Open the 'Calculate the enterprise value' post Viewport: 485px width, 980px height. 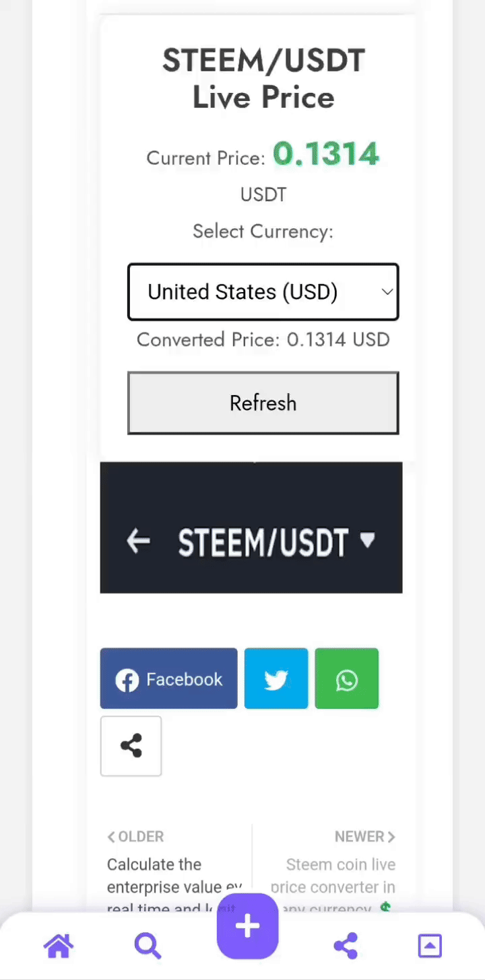pos(154,876)
